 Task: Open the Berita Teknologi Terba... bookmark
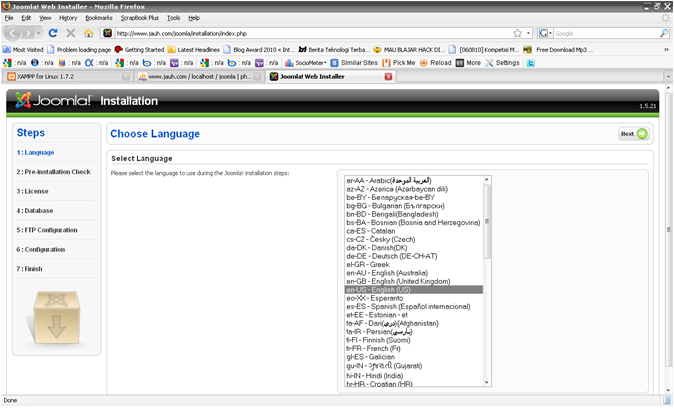click(x=334, y=50)
